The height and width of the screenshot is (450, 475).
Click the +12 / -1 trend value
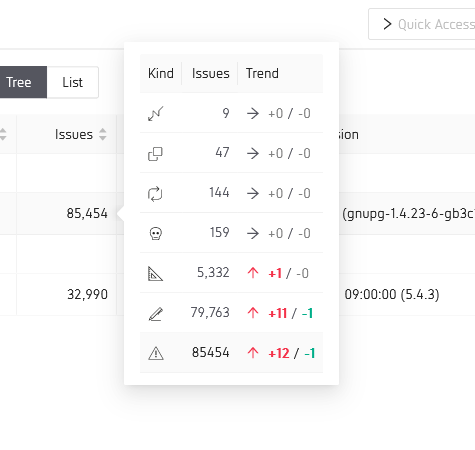[x=292, y=353]
